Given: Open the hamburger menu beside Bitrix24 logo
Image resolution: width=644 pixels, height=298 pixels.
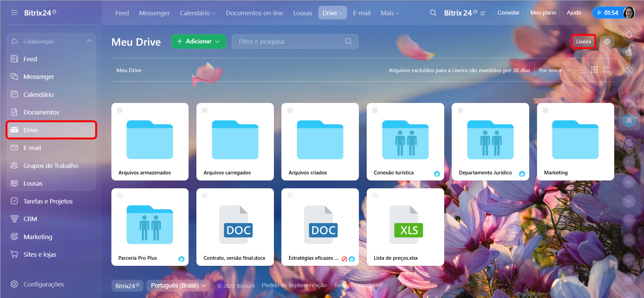Looking at the screenshot, I should (14, 13).
